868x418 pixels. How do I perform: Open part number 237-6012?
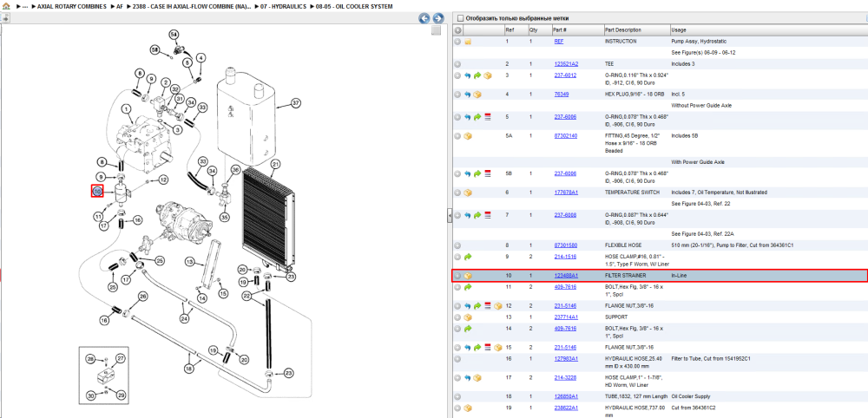point(565,75)
